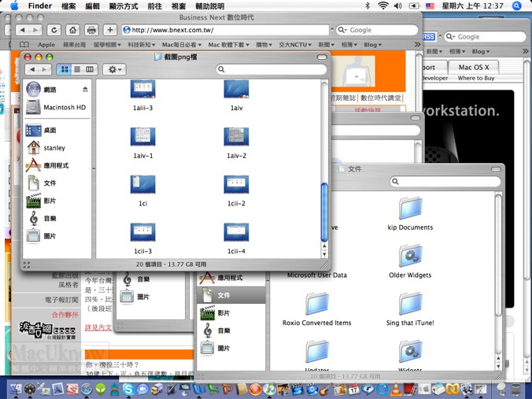Image resolution: width=532 pixels, height=399 pixels.
Task: Switch 截圖png檔 window to icon view
Action: (x=64, y=69)
